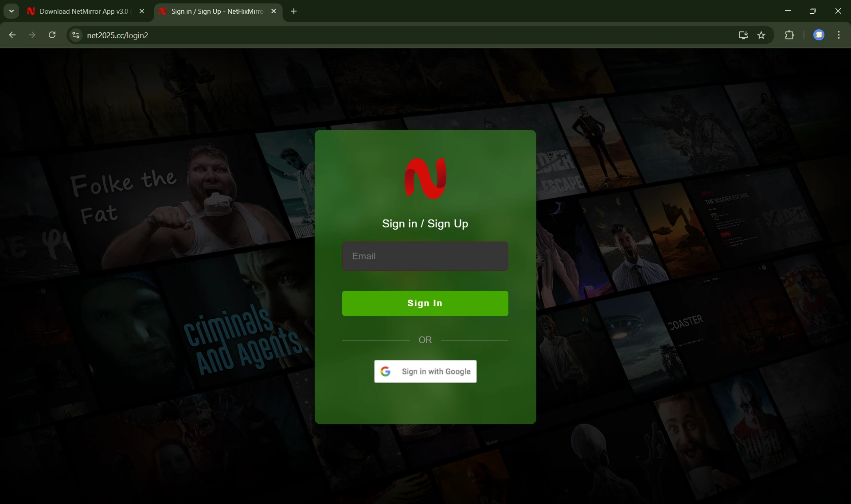This screenshot has width=851, height=504.
Task: Close the Download NetMirror App tab
Action: [142, 11]
